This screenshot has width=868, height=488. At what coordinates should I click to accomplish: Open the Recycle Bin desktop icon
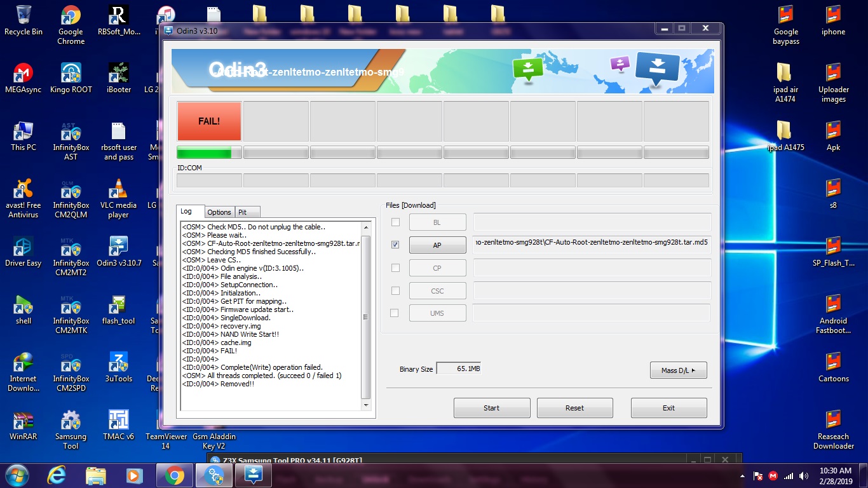[24, 20]
